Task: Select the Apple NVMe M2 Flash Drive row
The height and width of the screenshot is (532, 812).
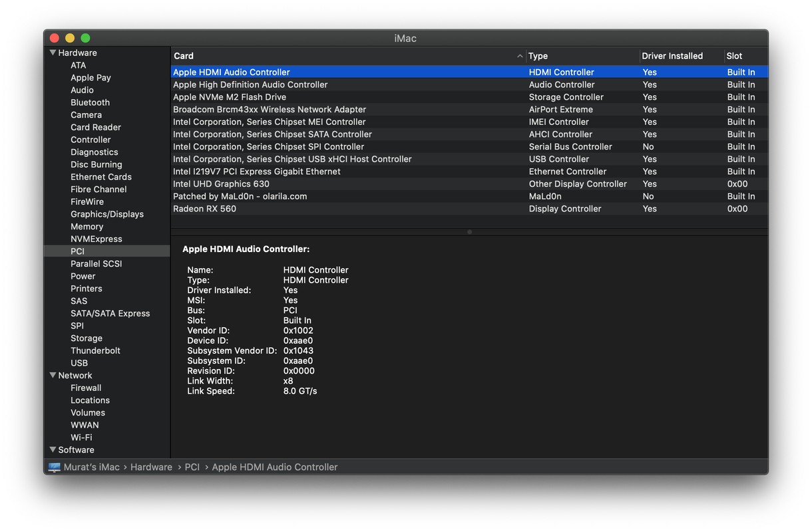Action: coord(469,97)
